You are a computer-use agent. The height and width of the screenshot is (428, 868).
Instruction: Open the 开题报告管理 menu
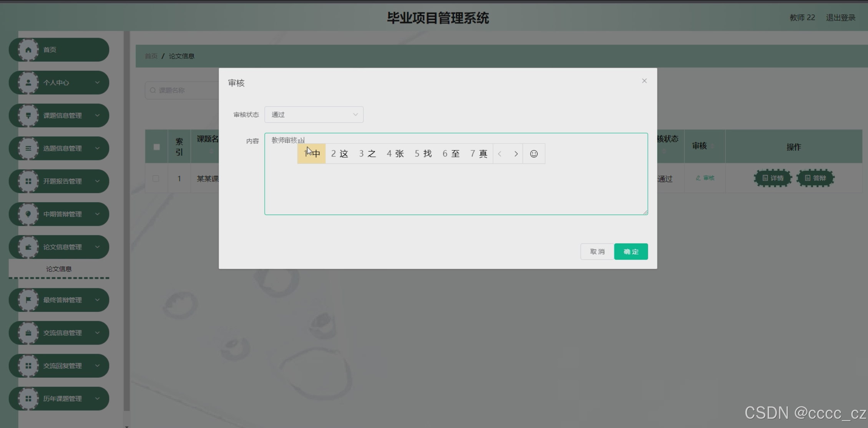coord(62,181)
